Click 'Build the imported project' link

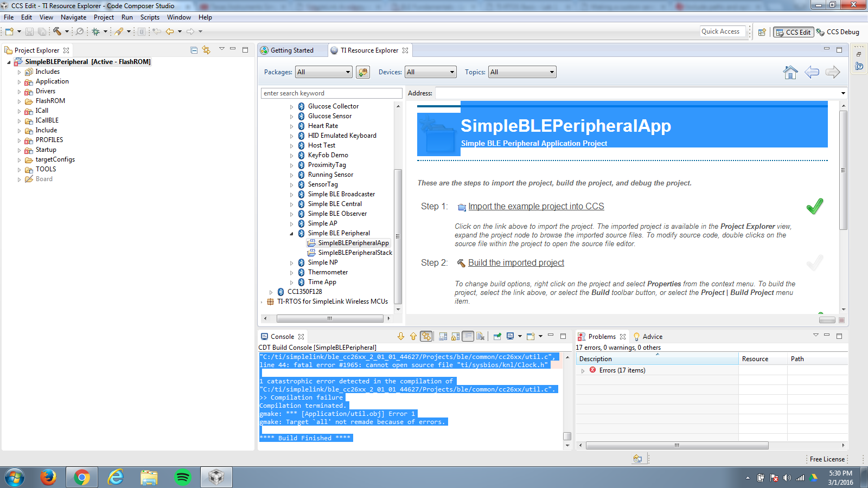click(x=516, y=263)
